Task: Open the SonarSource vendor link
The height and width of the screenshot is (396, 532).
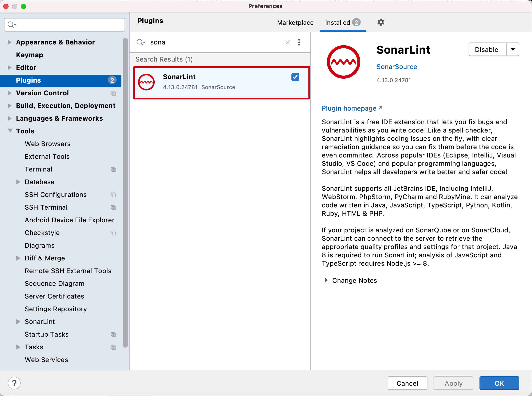Action: point(397,67)
